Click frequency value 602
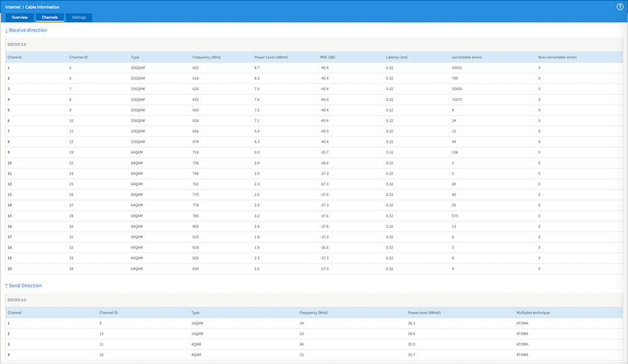The height and width of the screenshot is (364, 628). coord(196,68)
